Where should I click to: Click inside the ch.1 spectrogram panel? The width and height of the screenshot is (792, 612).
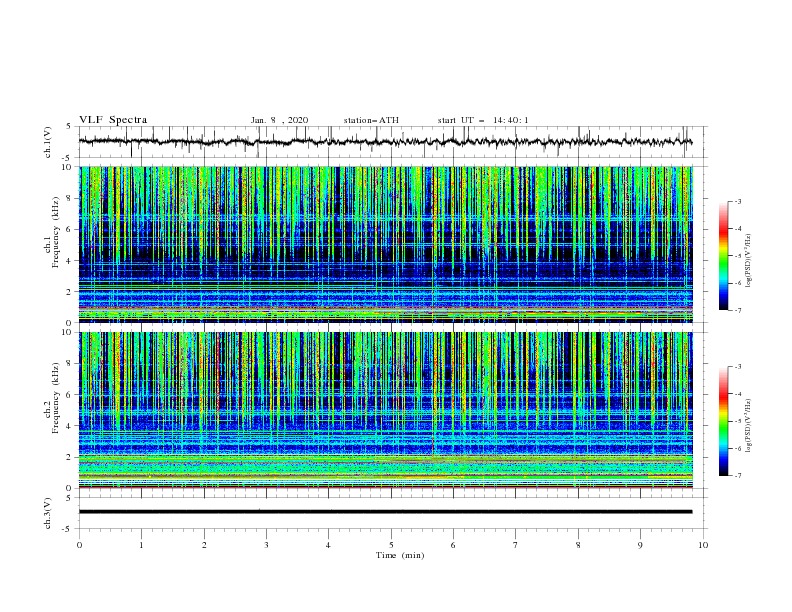(x=386, y=244)
